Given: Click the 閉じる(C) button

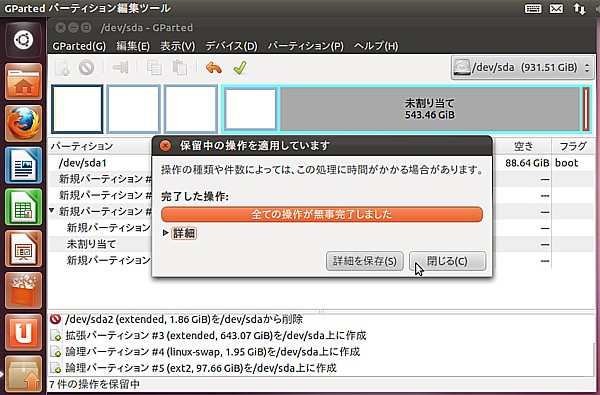Looking at the screenshot, I should [x=447, y=261].
